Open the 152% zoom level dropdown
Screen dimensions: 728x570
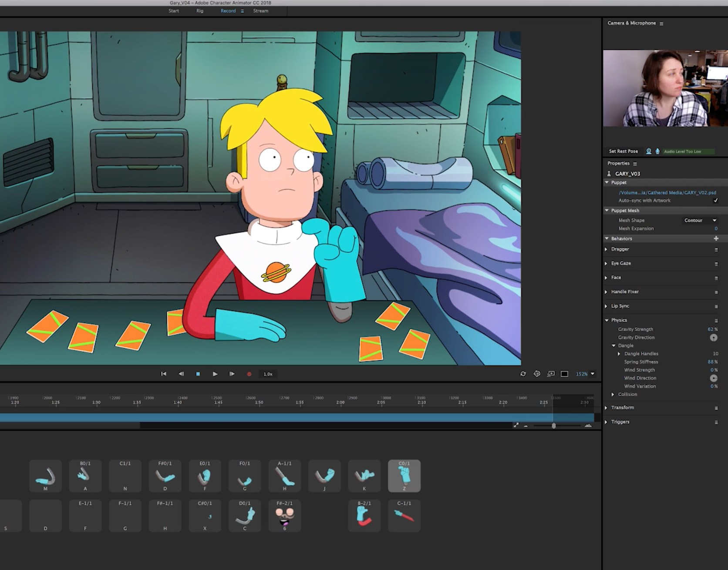[585, 374]
